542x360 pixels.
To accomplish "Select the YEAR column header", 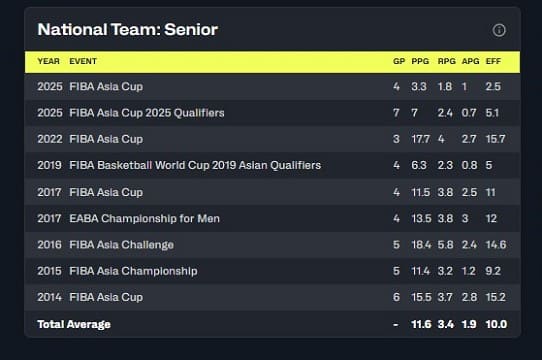I will click(x=48, y=61).
